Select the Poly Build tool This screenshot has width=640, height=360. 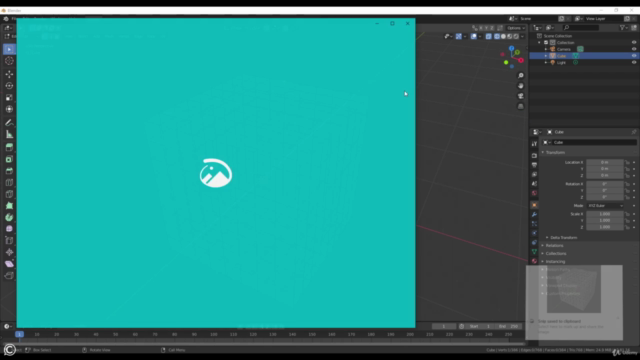9,206
